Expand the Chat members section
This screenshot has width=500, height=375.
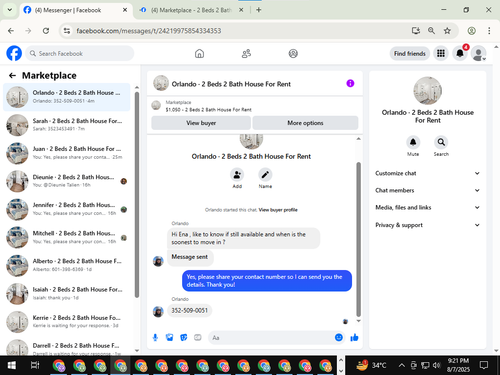427,190
